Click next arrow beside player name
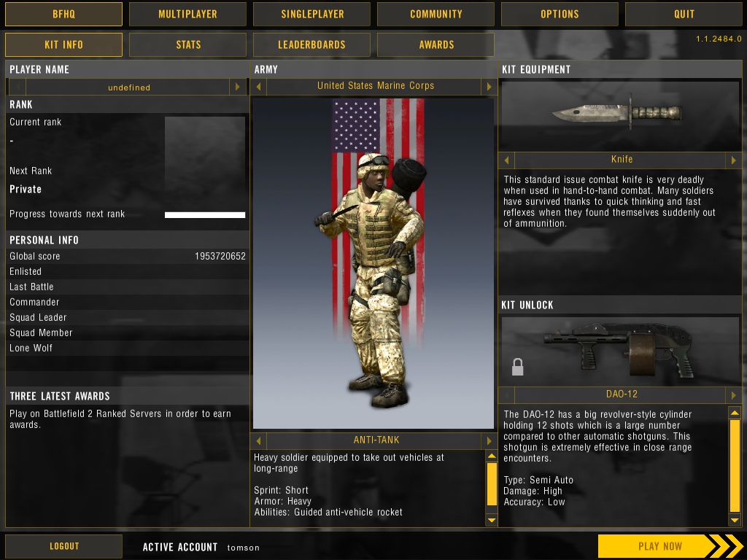The image size is (747, 560). (x=238, y=87)
